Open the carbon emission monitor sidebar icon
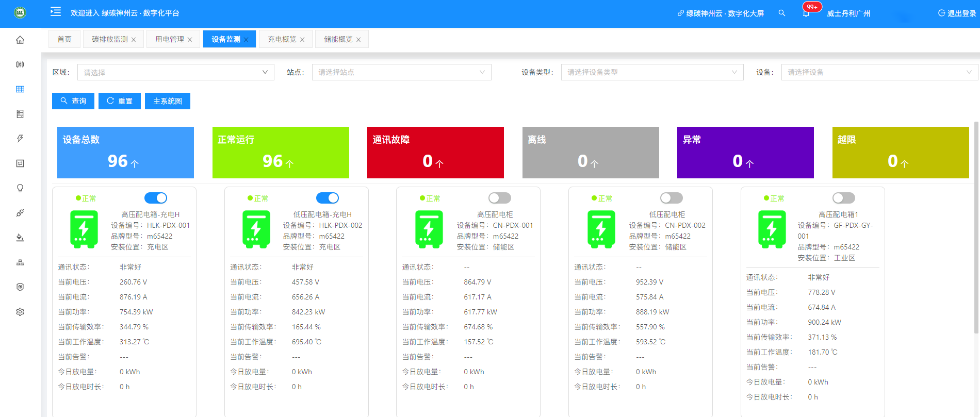The height and width of the screenshot is (417, 980). coord(20,64)
